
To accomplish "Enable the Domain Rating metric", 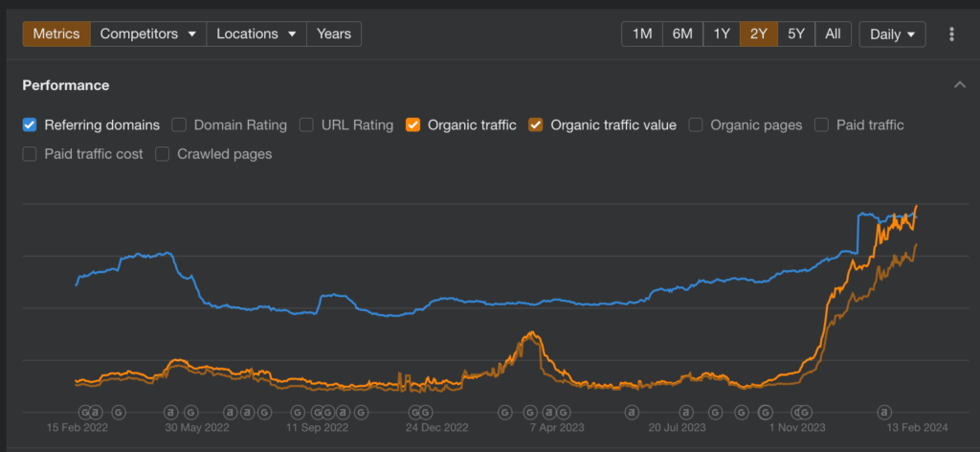I will tap(179, 124).
